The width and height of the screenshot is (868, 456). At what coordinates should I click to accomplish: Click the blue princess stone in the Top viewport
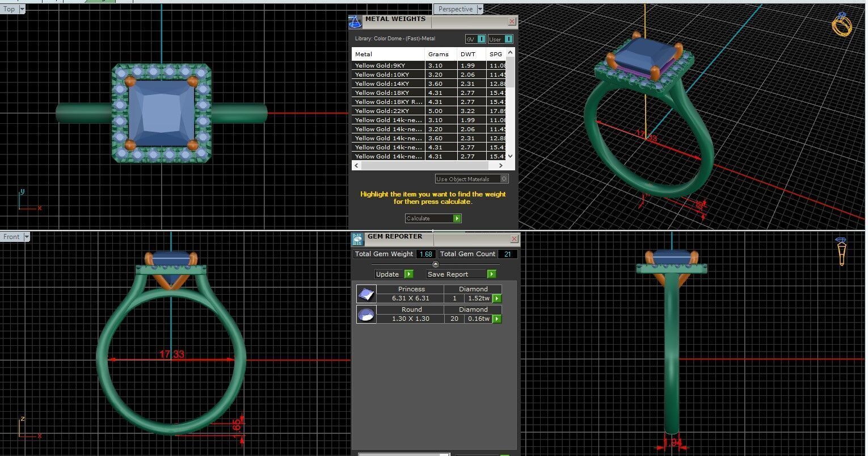[x=162, y=113]
